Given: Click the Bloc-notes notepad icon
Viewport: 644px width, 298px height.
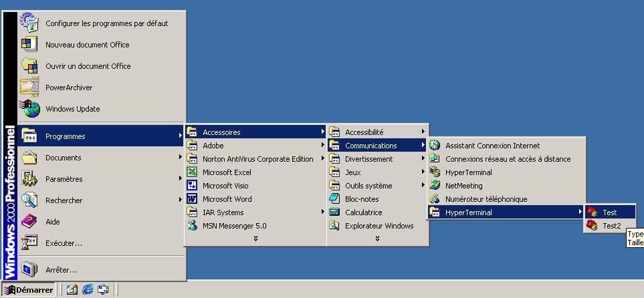Looking at the screenshot, I should click(x=334, y=198).
